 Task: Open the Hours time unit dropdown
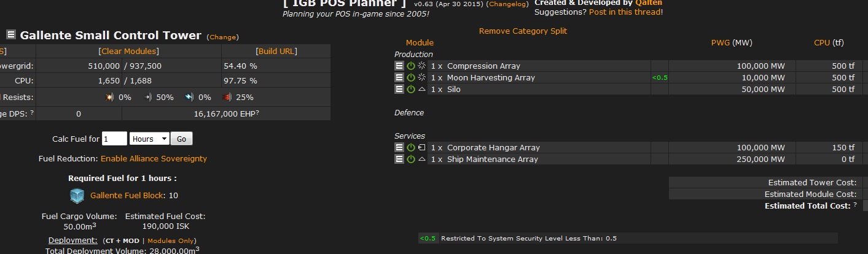point(149,139)
